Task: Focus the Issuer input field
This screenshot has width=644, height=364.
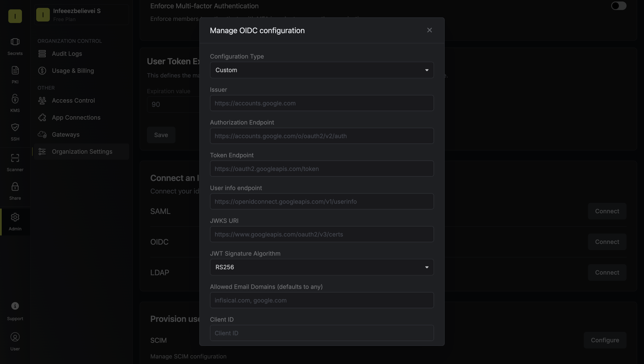Action: coord(322,103)
